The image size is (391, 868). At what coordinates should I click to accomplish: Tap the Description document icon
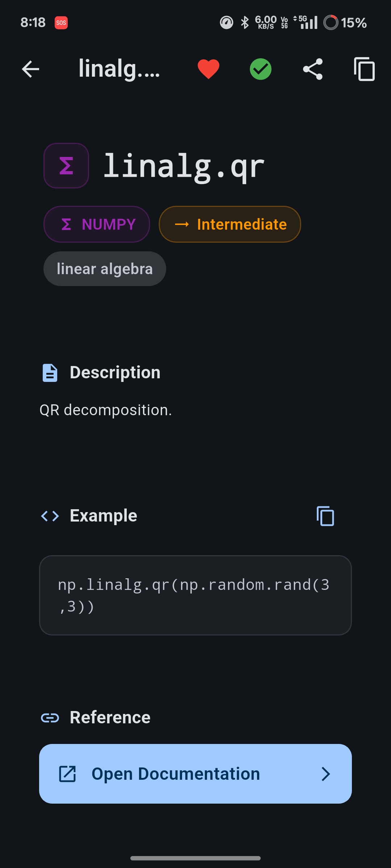click(x=50, y=373)
